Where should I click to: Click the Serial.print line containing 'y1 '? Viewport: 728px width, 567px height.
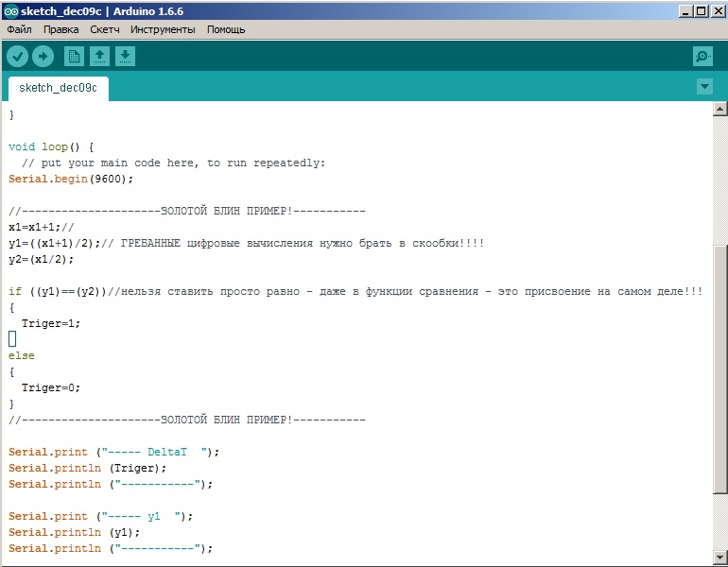[100, 516]
